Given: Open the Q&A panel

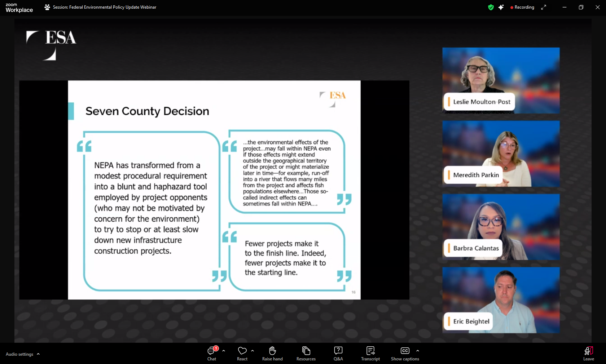Looking at the screenshot, I should (338, 353).
